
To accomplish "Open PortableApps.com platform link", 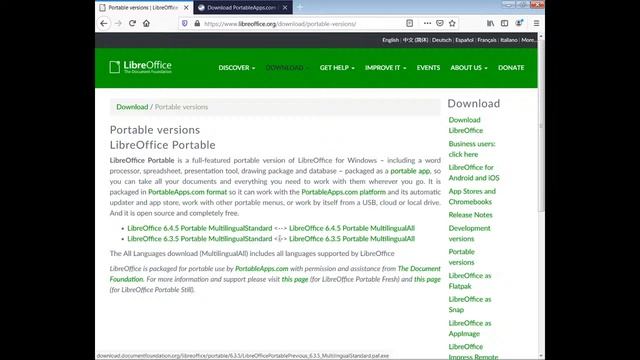I will pyautogui.click(x=344, y=192).
